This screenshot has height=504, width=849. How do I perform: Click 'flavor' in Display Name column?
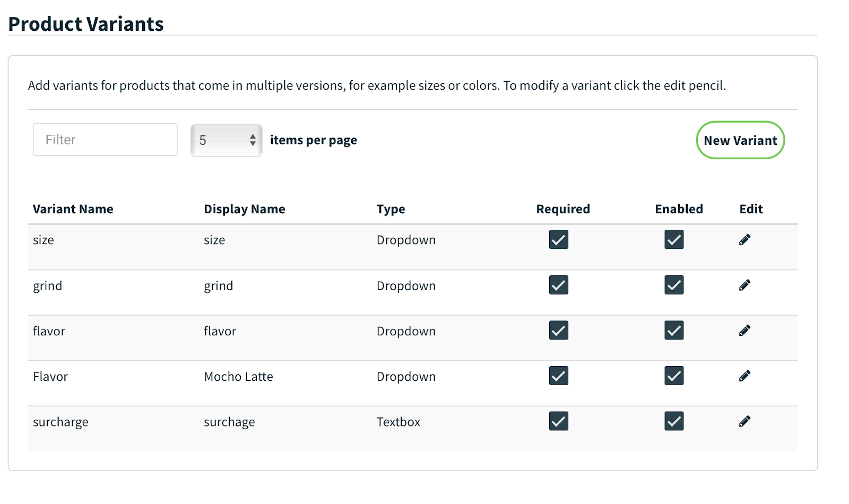[x=220, y=331]
